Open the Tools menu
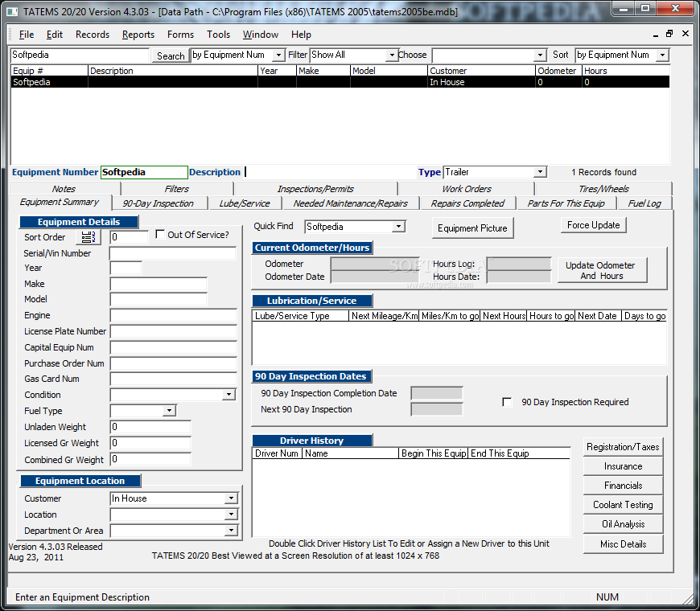Screen dimensions: 700x611 point(218,35)
